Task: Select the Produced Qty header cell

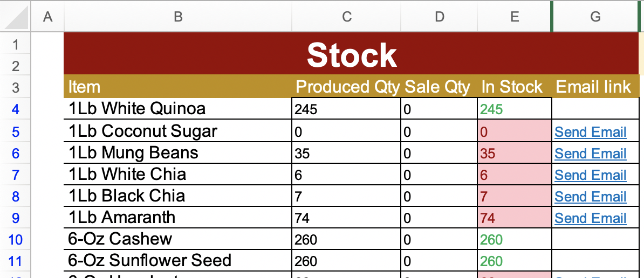Action: (x=346, y=87)
